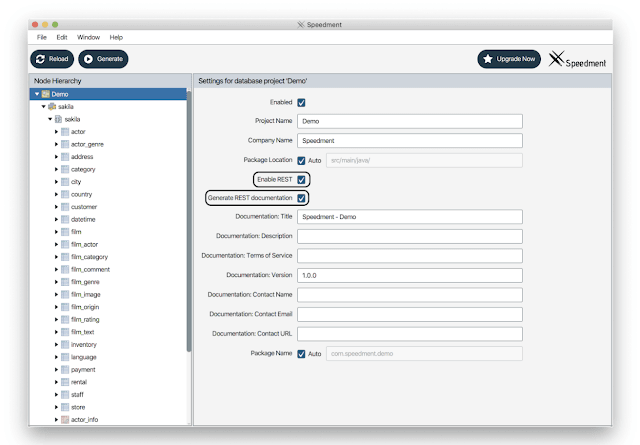The height and width of the screenshot is (445, 640).
Task: Click the Documentation: Version field
Action: coord(410,276)
